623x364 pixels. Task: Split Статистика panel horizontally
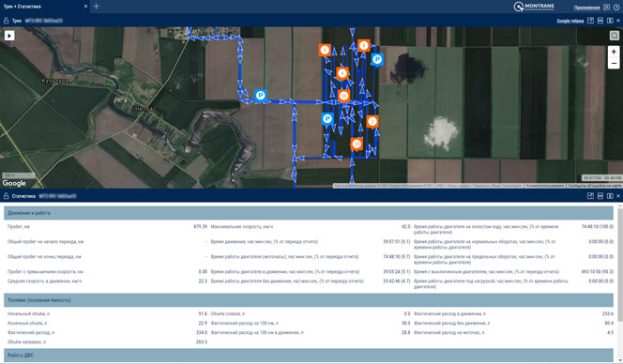click(600, 196)
